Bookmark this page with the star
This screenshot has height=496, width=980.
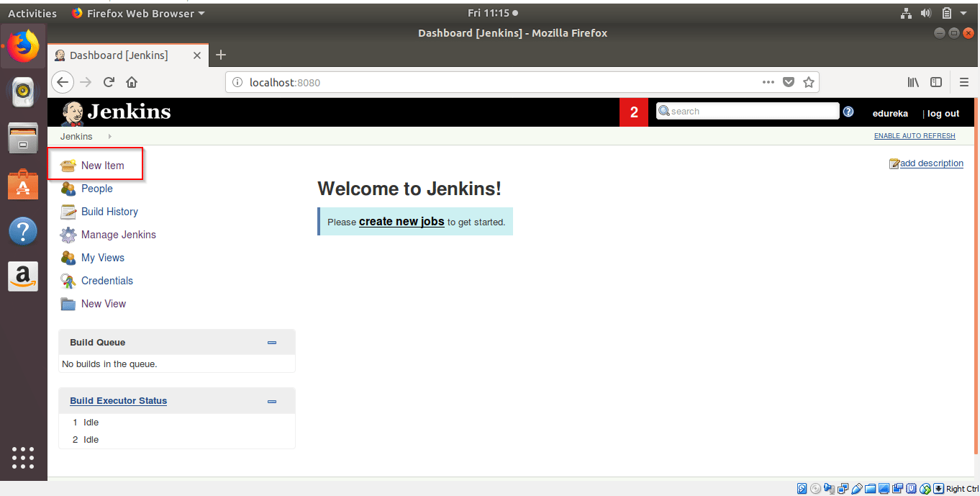click(x=808, y=82)
